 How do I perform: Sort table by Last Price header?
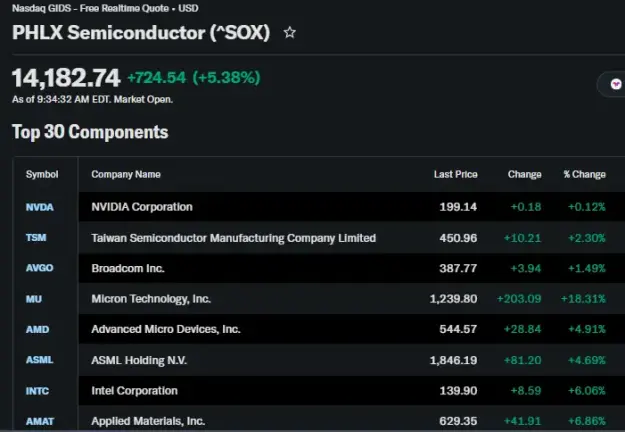456,175
